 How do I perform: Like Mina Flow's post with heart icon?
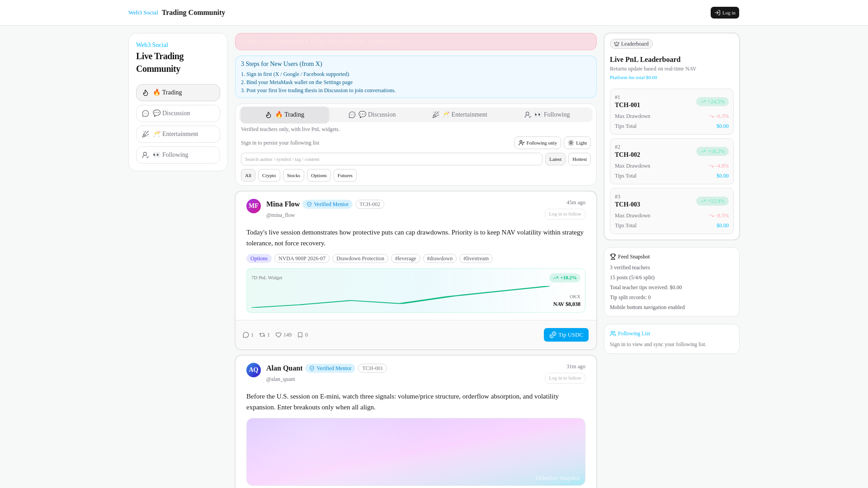[x=278, y=335]
